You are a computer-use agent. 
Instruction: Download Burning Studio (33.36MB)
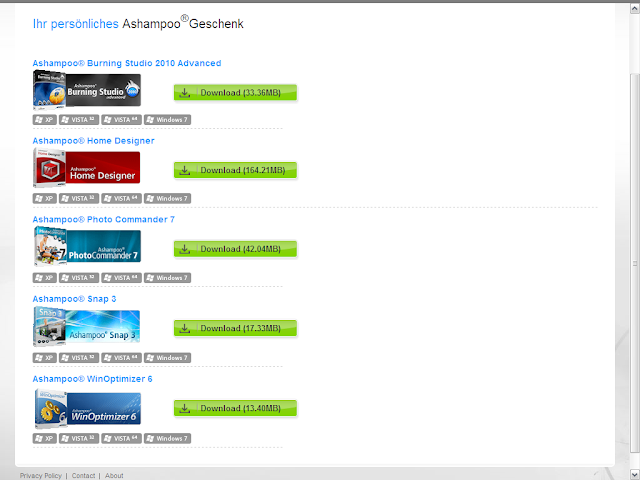click(x=235, y=93)
